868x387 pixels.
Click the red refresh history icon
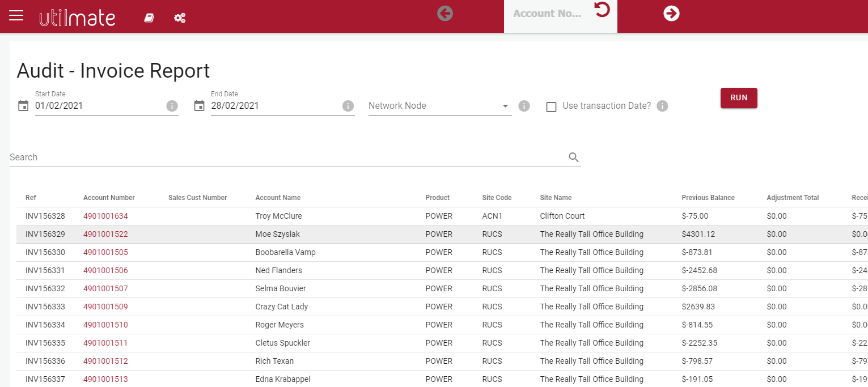click(602, 10)
